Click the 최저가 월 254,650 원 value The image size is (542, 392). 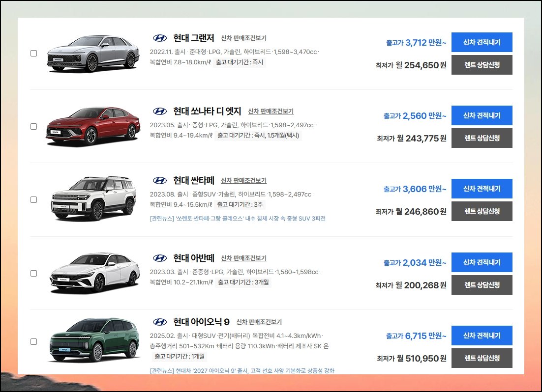pos(411,65)
